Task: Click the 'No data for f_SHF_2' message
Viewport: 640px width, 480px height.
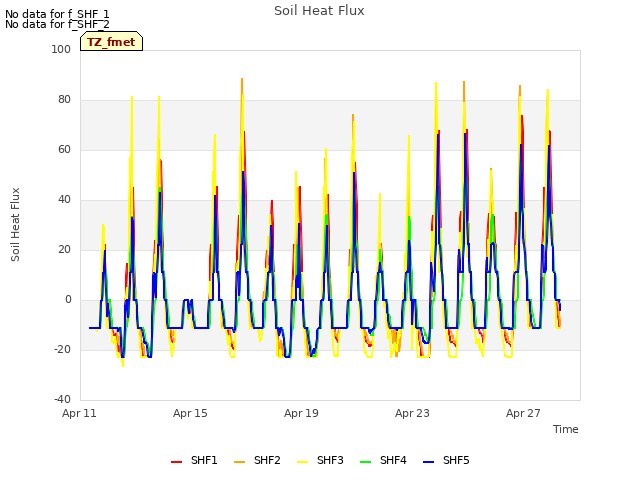Action: coord(57,24)
